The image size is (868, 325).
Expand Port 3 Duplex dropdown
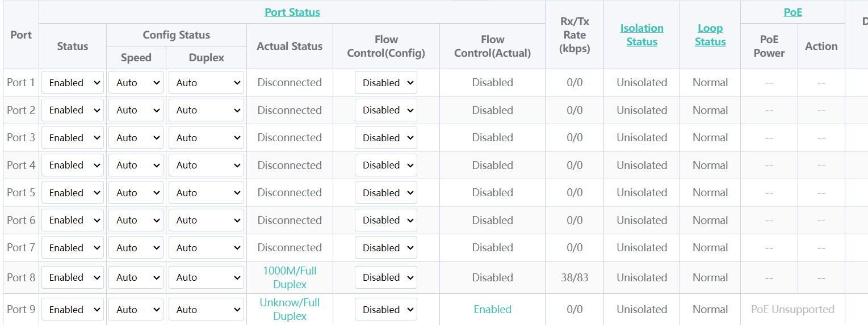[x=206, y=138]
